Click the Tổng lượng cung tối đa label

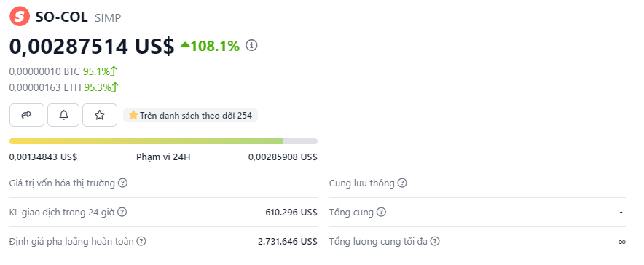point(378,241)
